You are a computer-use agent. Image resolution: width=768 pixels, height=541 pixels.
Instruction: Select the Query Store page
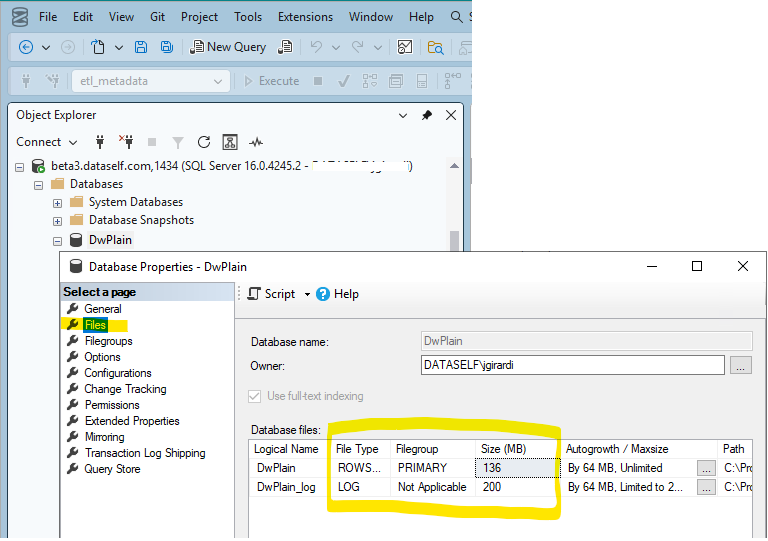pyautogui.click(x=112, y=469)
